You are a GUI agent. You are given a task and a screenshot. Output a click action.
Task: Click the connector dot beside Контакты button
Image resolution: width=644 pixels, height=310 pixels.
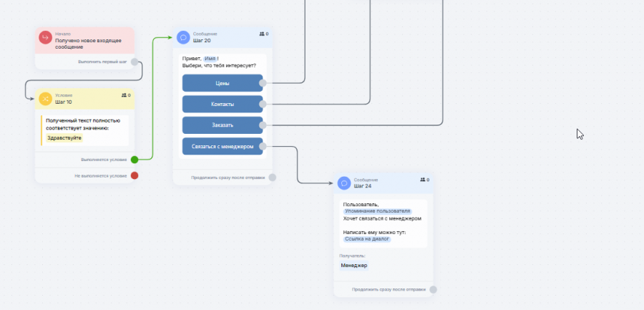(x=263, y=104)
